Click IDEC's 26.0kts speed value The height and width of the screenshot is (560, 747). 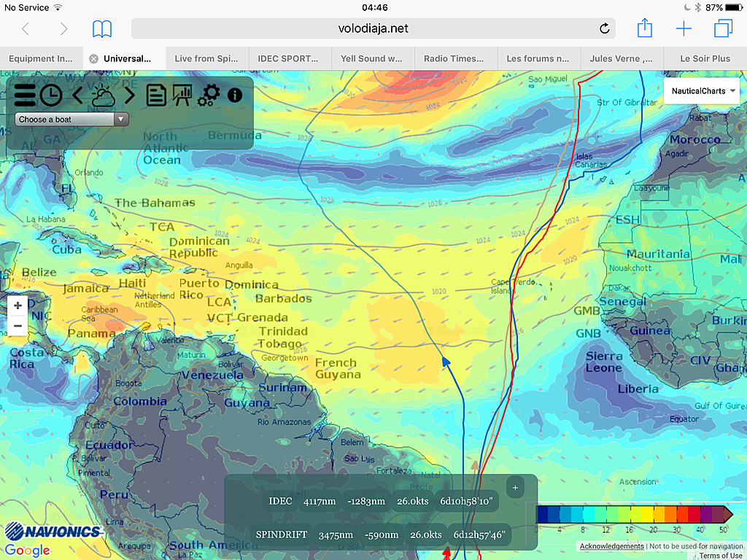click(x=413, y=501)
